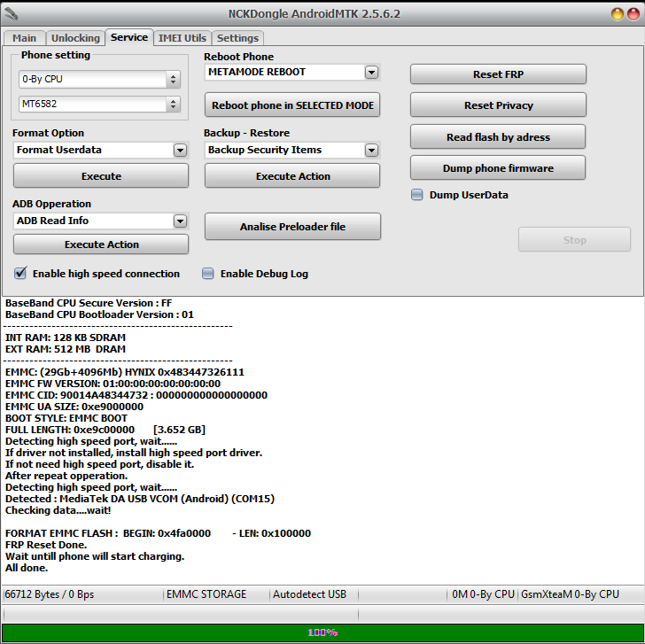Click 'BOOT STYLE: EMMC BOOT' log line
The width and height of the screenshot is (645, 644).
click(66, 418)
